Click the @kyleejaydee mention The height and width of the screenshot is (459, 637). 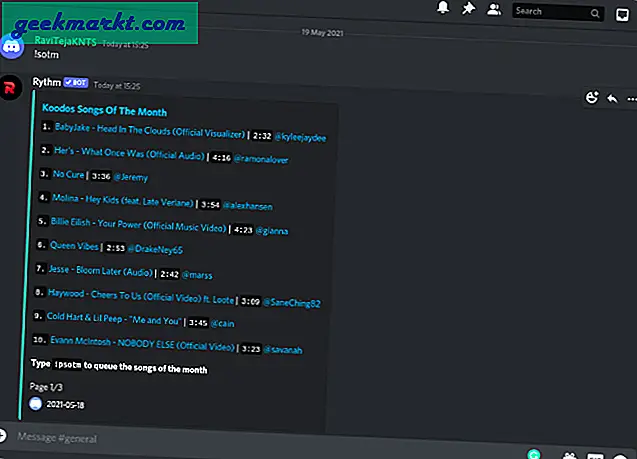(300, 137)
